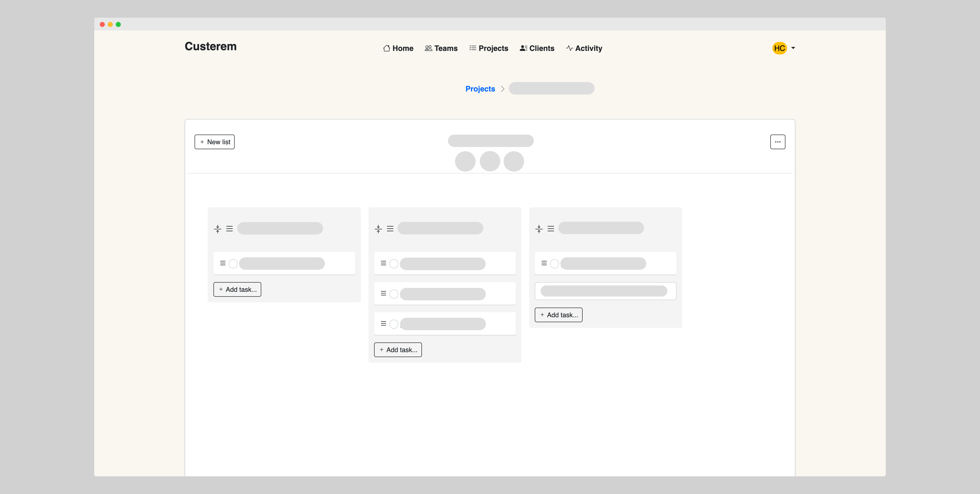Click Add task in the second list
Screen dimensions: 980x494
(x=398, y=350)
